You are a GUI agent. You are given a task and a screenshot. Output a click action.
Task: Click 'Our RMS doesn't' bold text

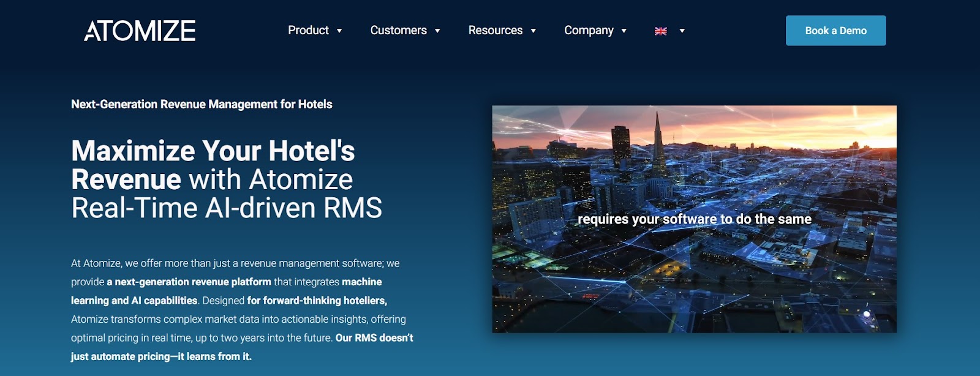coord(374,338)
